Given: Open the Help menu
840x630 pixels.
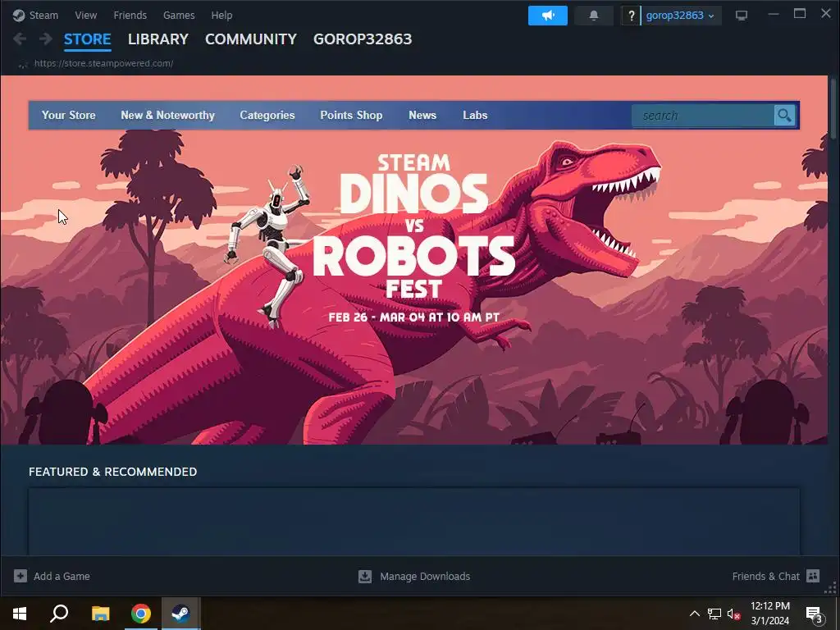Looking at the screenshot, I should (x=221, y=15).
